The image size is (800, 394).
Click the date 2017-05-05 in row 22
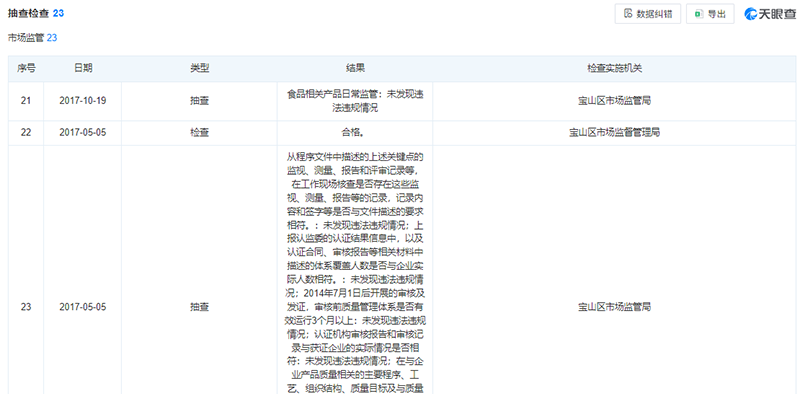(83, 133)
